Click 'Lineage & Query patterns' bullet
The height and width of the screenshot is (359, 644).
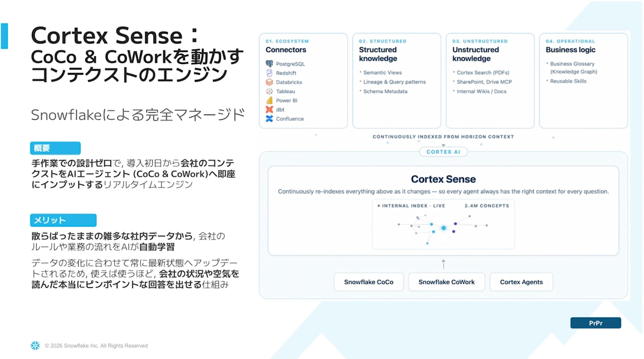394,82
